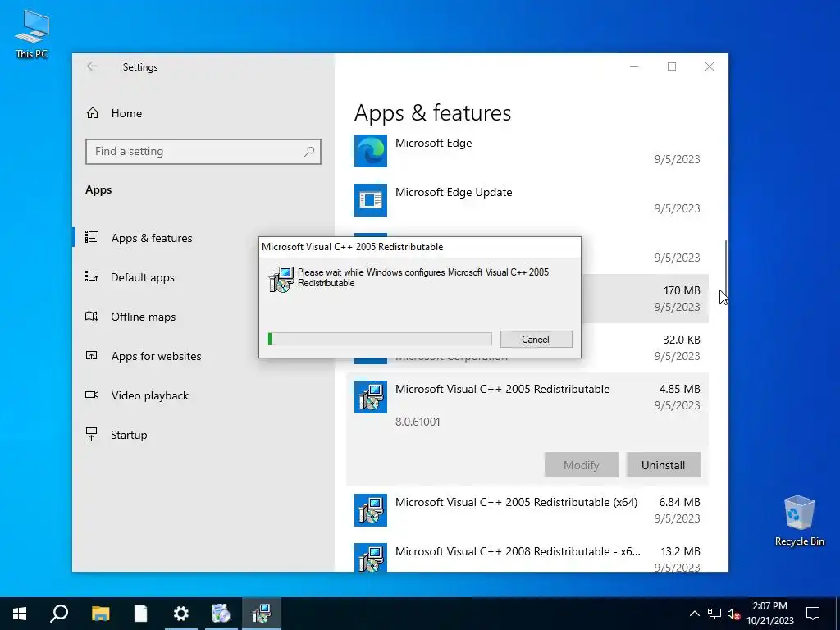The width and height of the screenshot is (840, 630).
Task: Click the Find a setting search box
Action: 203,152
